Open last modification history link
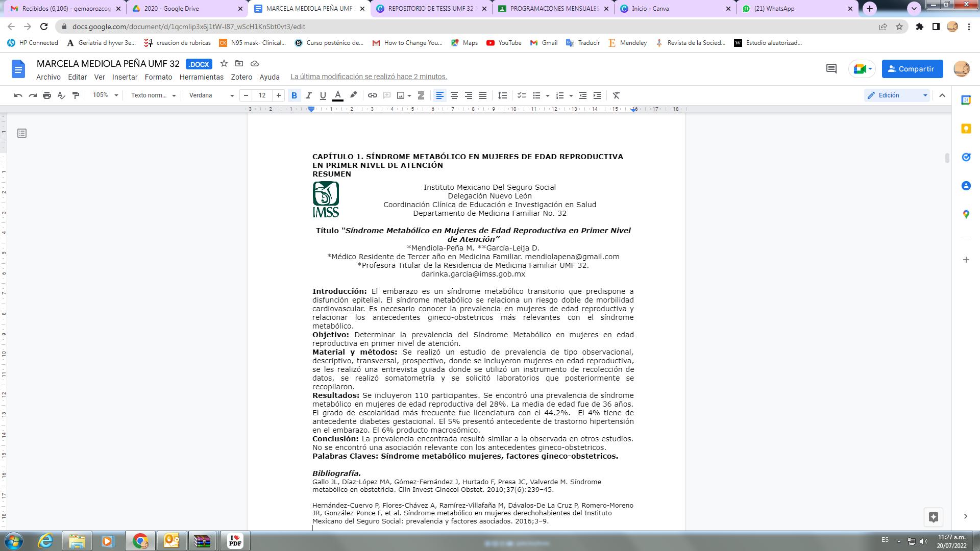 369,77
